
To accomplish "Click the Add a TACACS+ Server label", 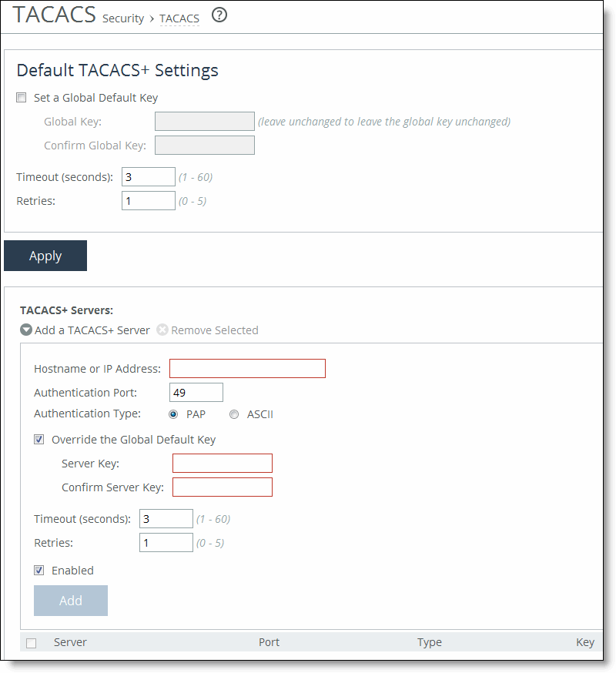I will [92, 330].
